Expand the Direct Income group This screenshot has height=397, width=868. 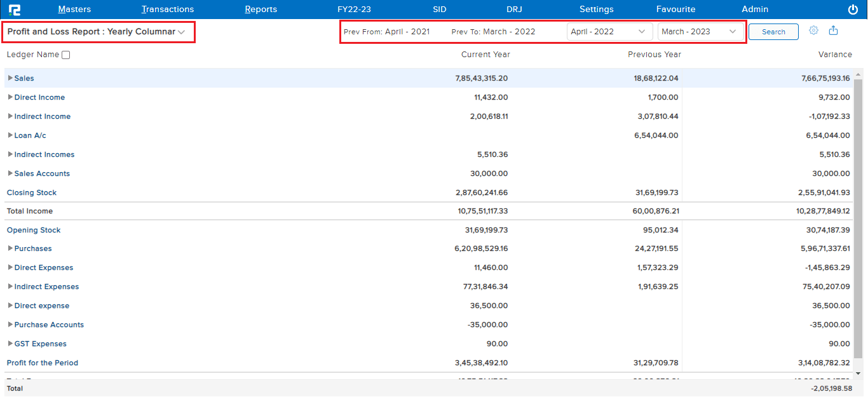coord(10,97)
